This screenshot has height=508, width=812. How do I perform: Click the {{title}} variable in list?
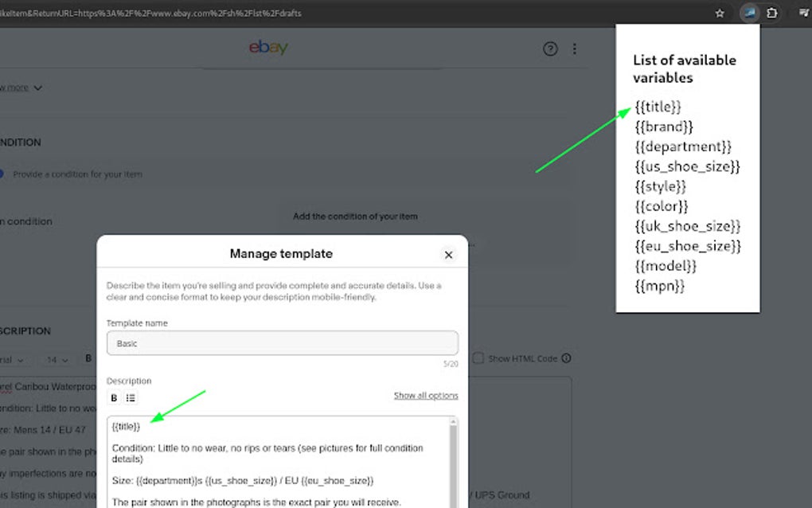658,107
